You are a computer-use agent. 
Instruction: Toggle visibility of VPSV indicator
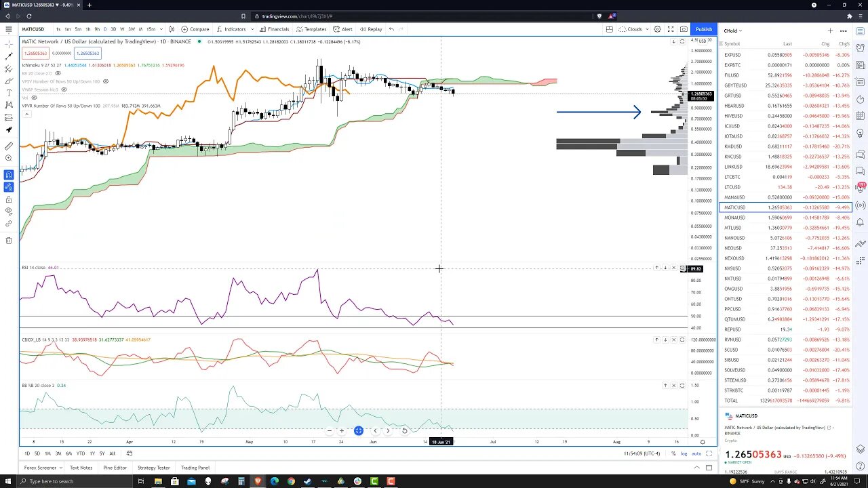tap(105, 81)
